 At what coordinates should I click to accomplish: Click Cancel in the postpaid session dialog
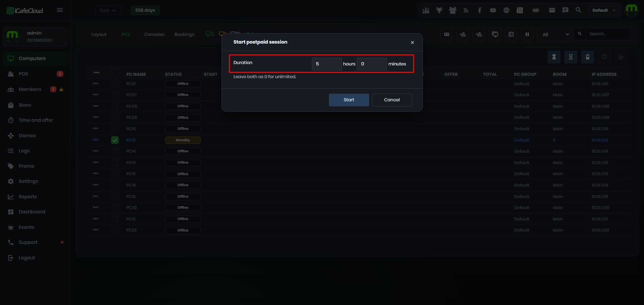(x=392, y=100)
